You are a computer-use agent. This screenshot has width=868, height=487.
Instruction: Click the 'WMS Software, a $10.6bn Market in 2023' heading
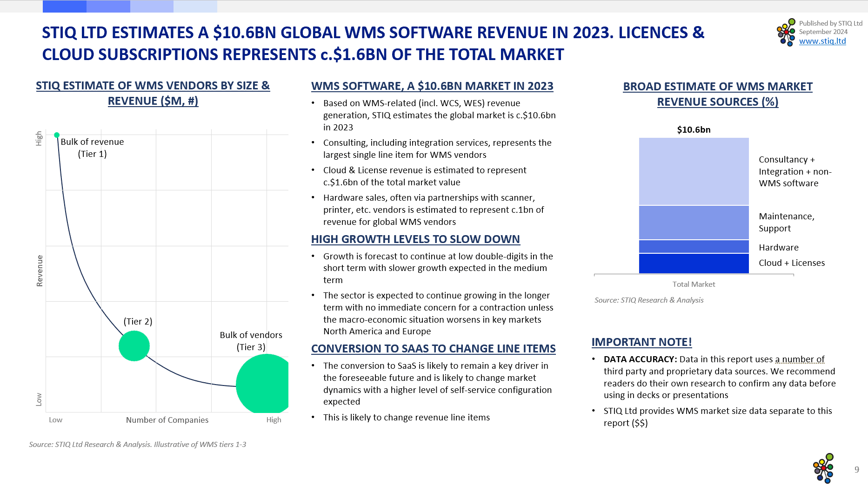432,86
